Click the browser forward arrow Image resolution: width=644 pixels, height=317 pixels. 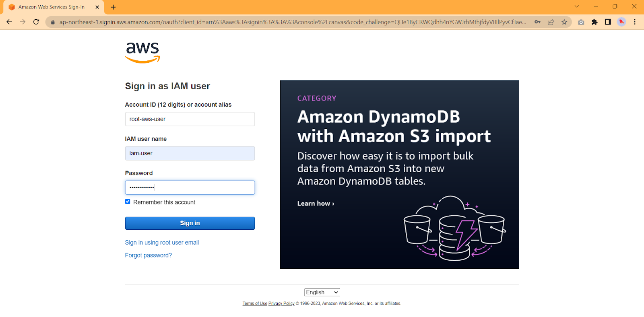point(23,22)
